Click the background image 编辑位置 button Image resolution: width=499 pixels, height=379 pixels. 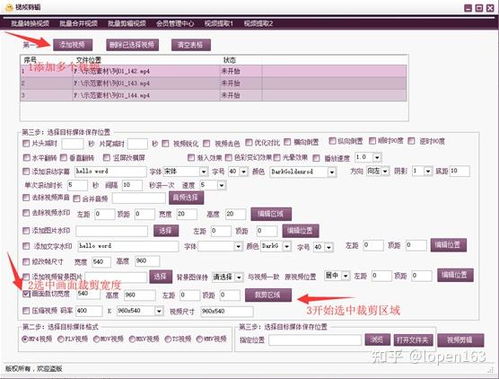455,275
